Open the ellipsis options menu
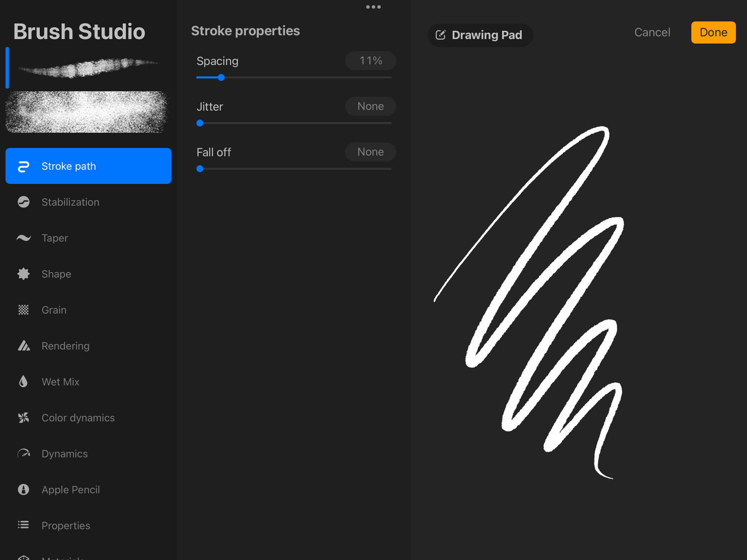 pos(373,7)
